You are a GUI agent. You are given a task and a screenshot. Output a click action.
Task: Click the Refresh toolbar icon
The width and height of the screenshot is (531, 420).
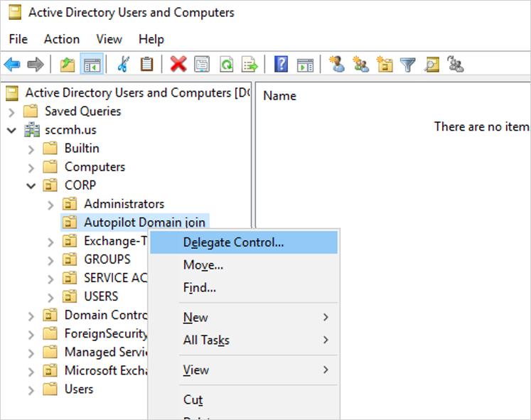226,64
